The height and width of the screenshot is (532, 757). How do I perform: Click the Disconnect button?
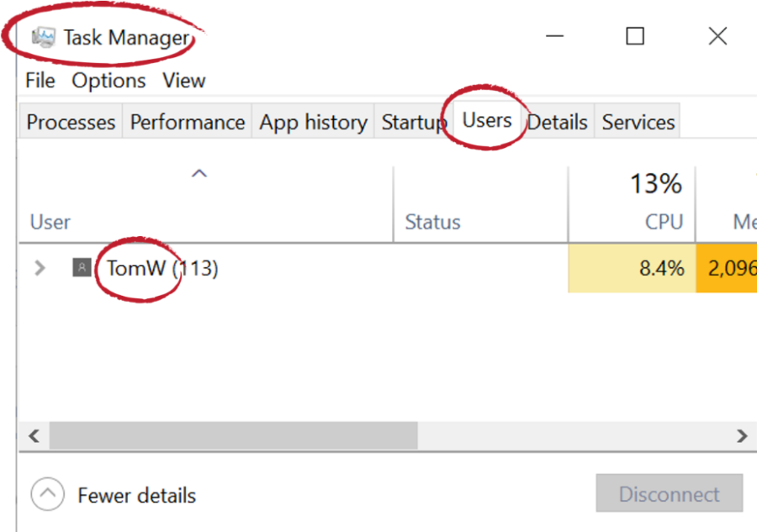click(670, 493)
